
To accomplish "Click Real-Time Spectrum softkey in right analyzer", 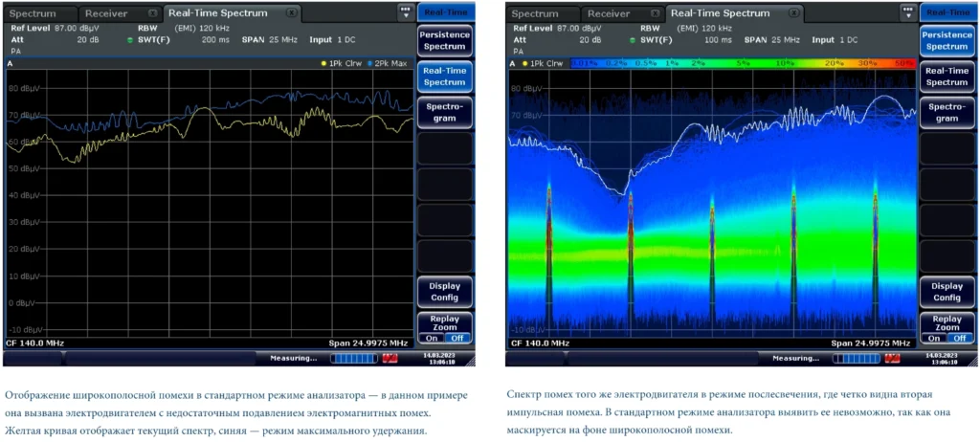I will pyautogui.click(x=947, y=77).
